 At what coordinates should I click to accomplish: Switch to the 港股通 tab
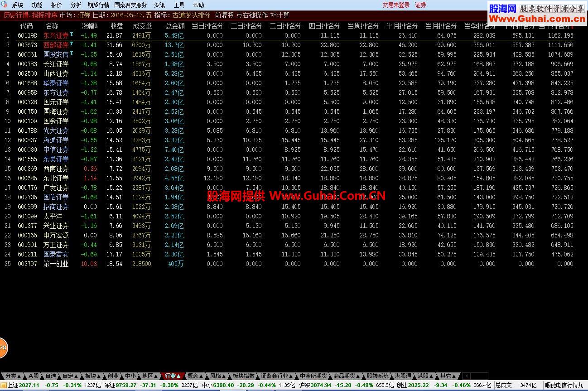tap(403, 376)
